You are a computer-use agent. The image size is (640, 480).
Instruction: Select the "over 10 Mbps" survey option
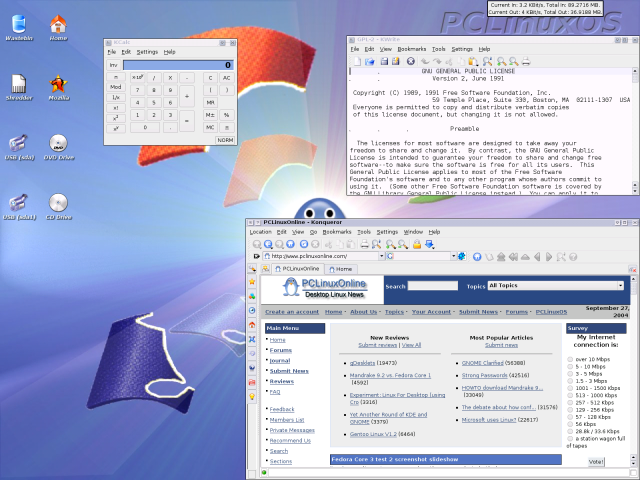[x=570, y=359]
